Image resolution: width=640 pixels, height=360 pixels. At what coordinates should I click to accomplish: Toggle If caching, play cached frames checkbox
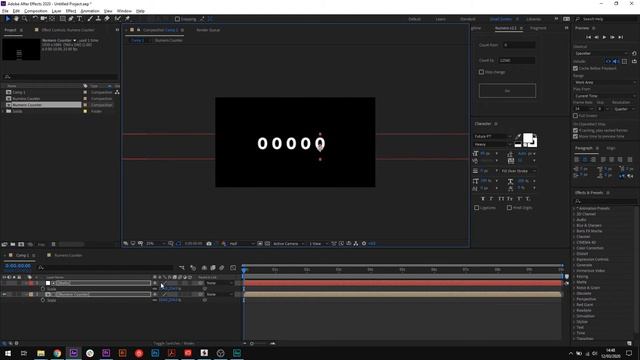pos(576,131)
